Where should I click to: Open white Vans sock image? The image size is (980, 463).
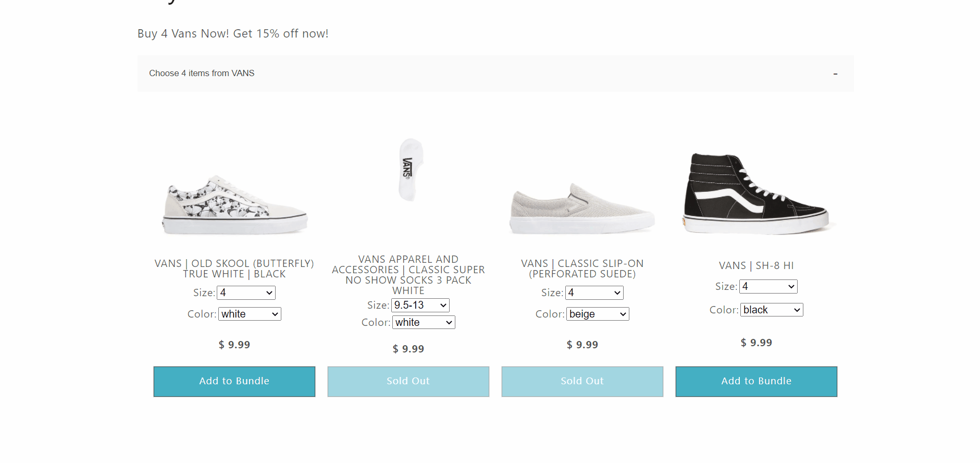tap(411, 170)
